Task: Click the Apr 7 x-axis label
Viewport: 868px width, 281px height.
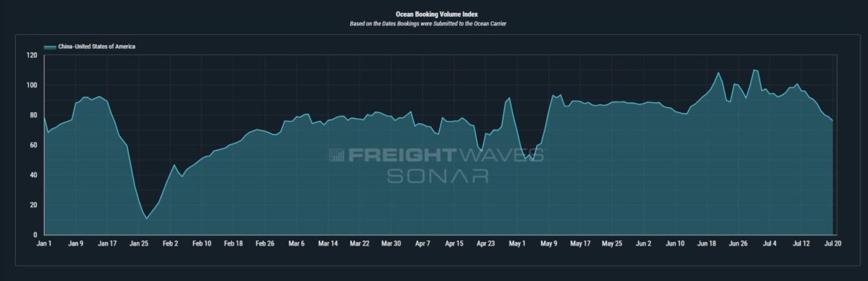Action: [422, 244]
